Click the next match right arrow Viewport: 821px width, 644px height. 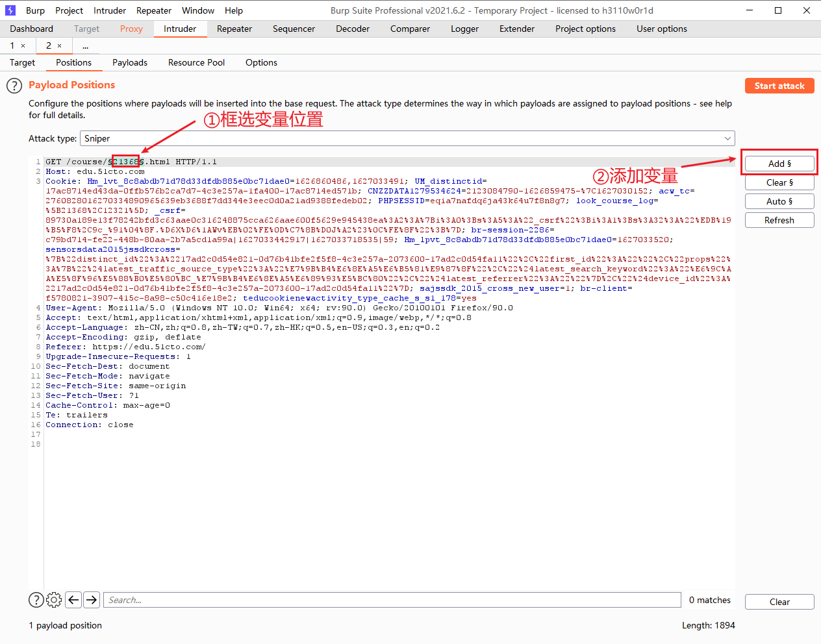[x=92, y=600]
